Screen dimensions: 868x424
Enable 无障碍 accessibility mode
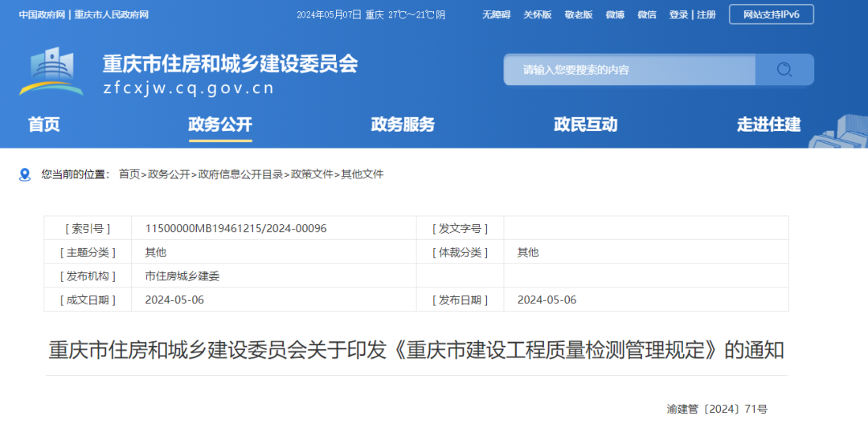click(497, 15)
